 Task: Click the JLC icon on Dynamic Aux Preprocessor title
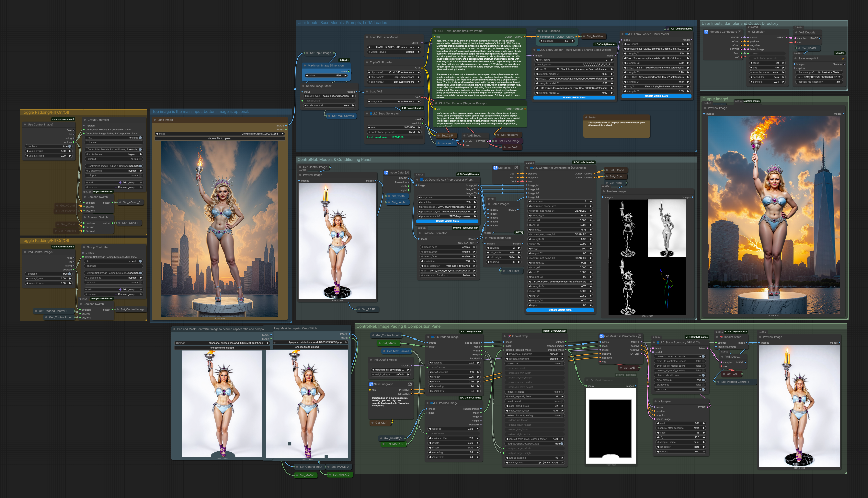[421, 180]
